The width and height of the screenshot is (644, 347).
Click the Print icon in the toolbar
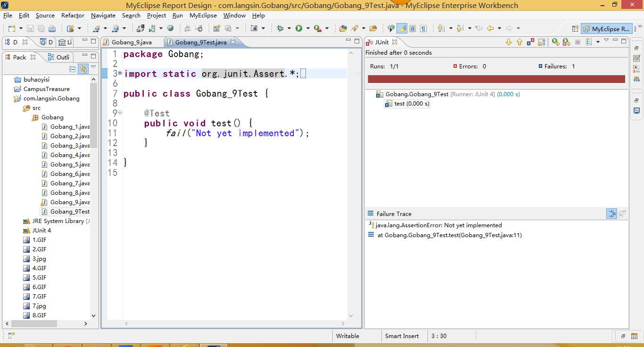52,28
